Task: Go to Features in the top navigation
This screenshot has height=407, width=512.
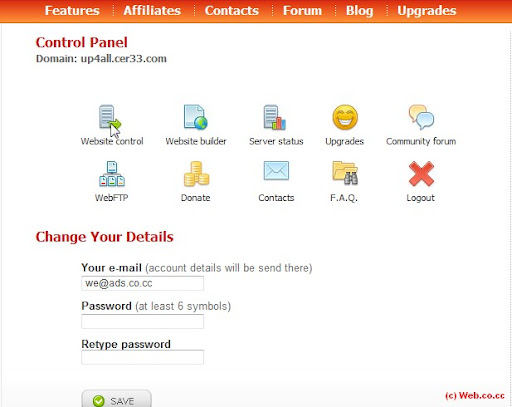Action: (x=72, y=10)
